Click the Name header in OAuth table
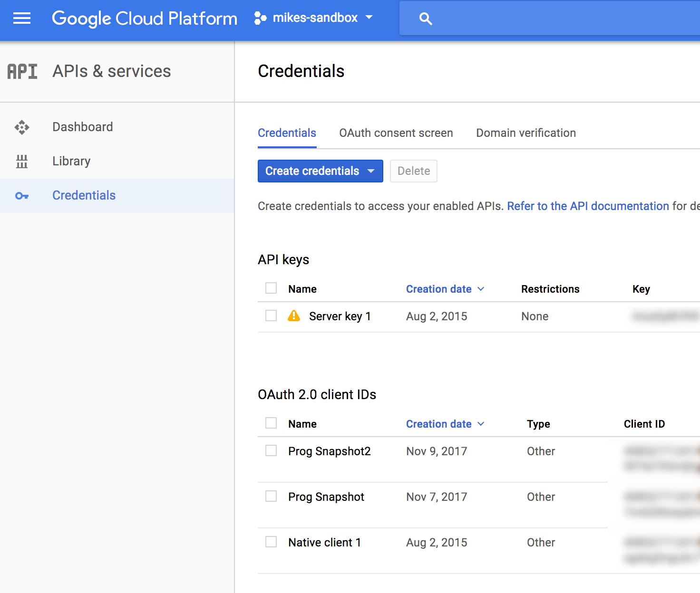The height and width of the screenshot is (593, 700). 302,424
